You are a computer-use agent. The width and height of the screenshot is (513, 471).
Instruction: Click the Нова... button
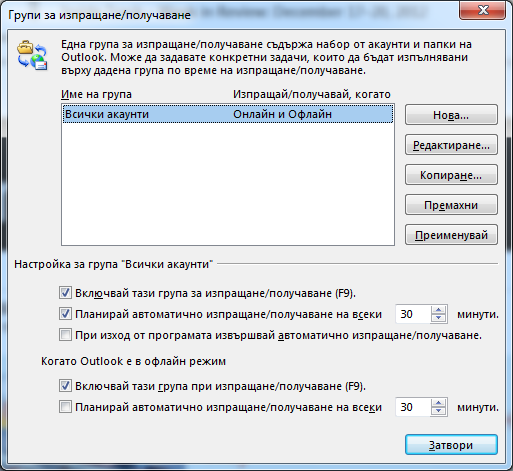(x=451, y=115)
